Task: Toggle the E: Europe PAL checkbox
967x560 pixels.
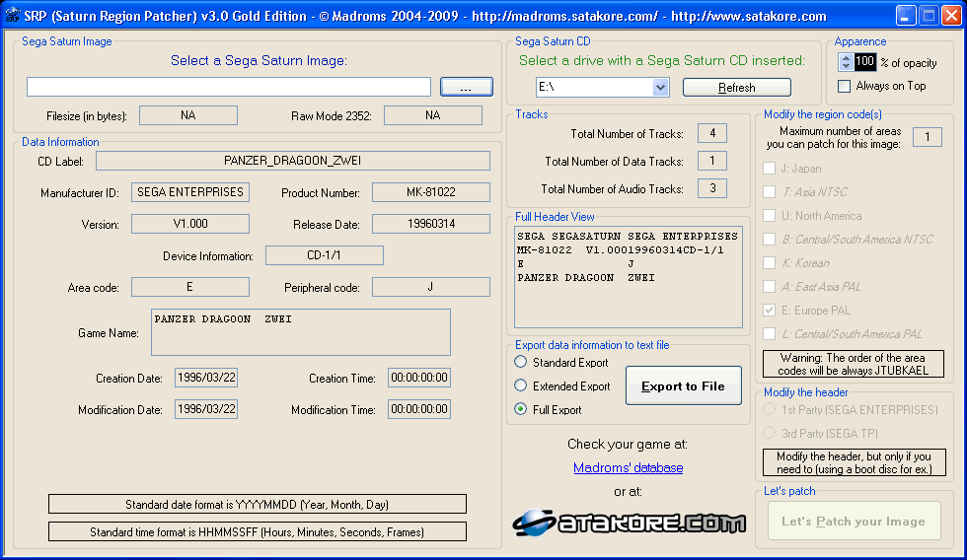Action: 769,310
